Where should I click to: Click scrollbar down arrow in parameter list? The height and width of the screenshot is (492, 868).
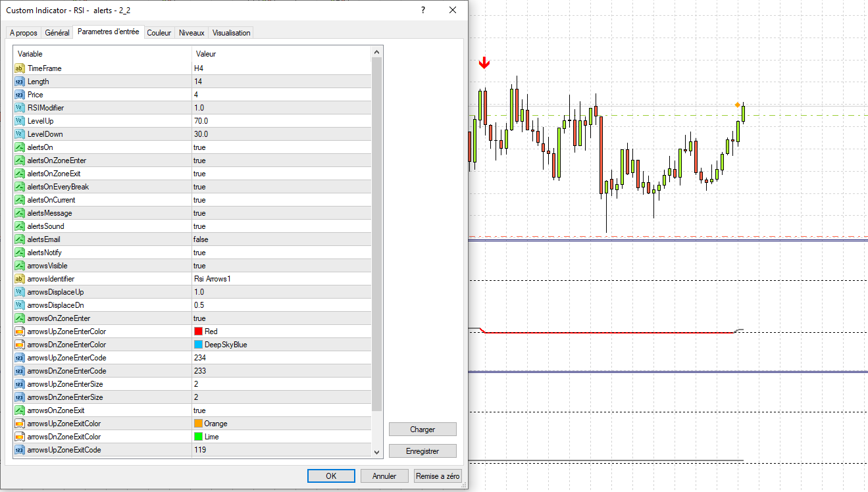[377, 452]
